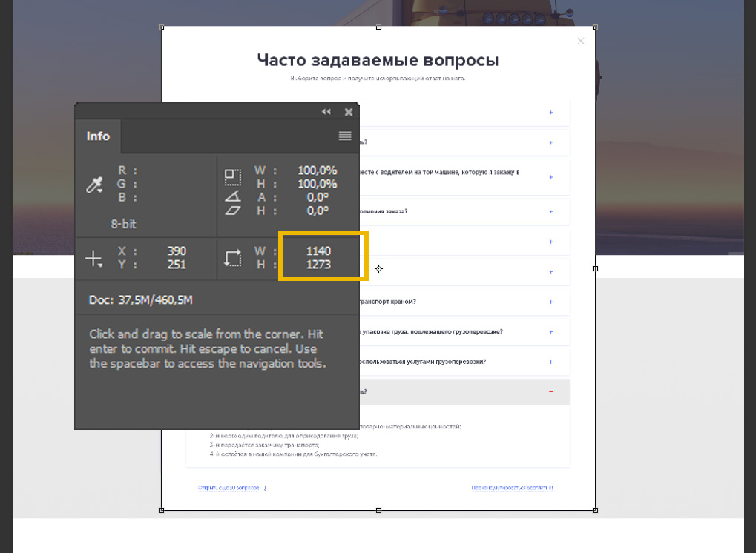Click the 100,0% width scale value
This screenshot has width=756, height=553.
pyautogui.click(x=318, y=170)
